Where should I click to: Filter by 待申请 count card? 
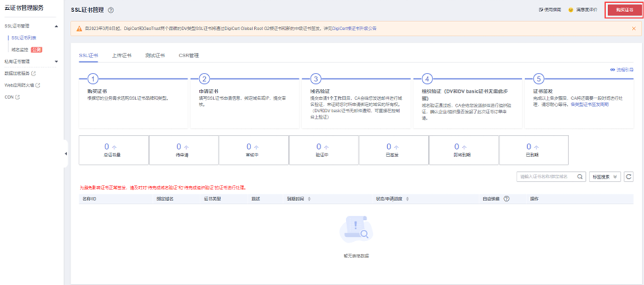click(x=183, y=151)
